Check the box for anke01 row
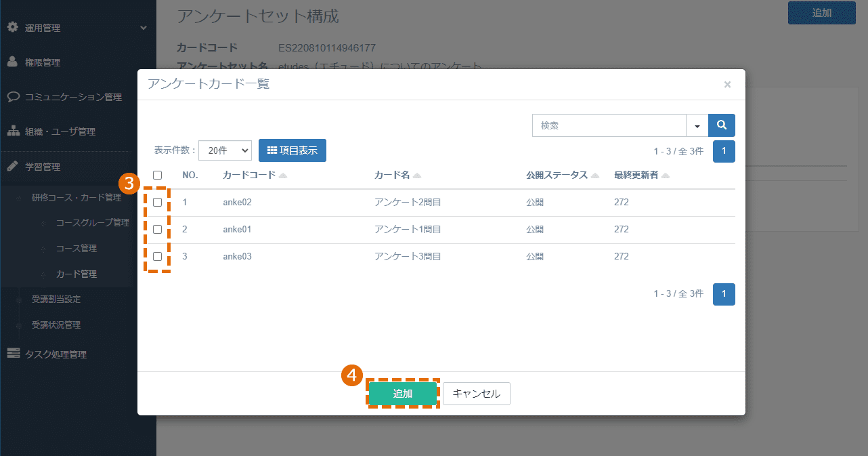This screenshot has height=456, width=868. (157, 229)
